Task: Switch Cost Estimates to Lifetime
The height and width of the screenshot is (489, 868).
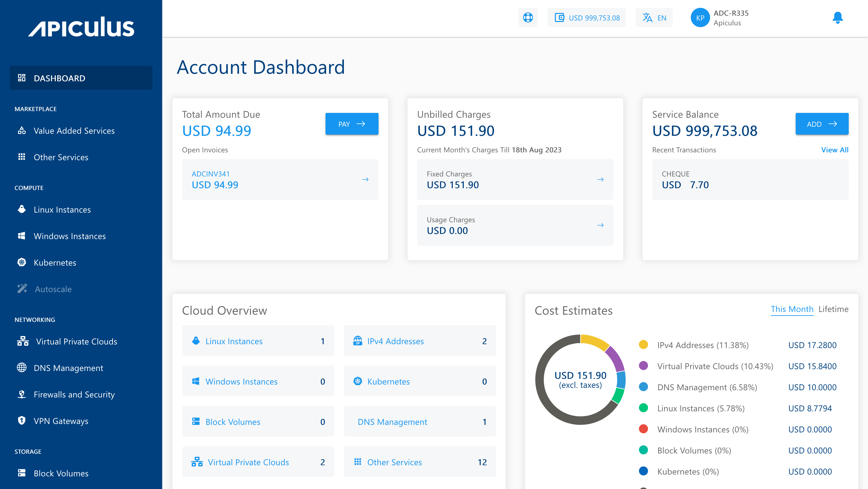Action: [833, 309]
